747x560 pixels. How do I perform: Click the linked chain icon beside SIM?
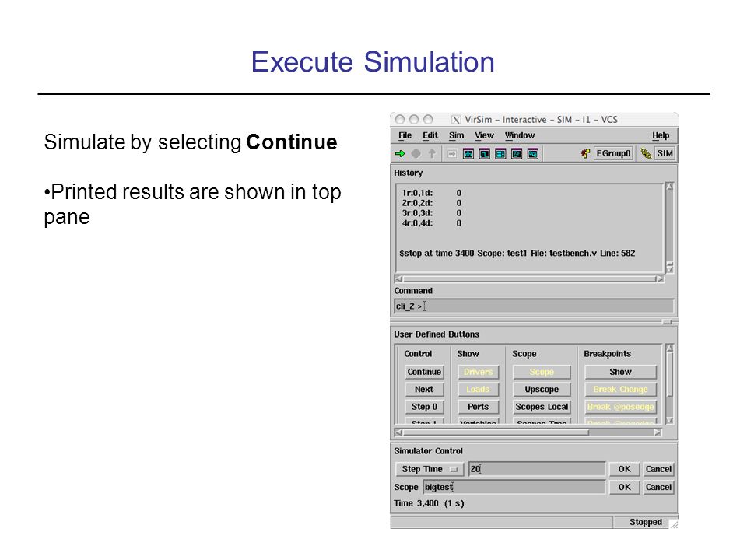pos(646,153)
